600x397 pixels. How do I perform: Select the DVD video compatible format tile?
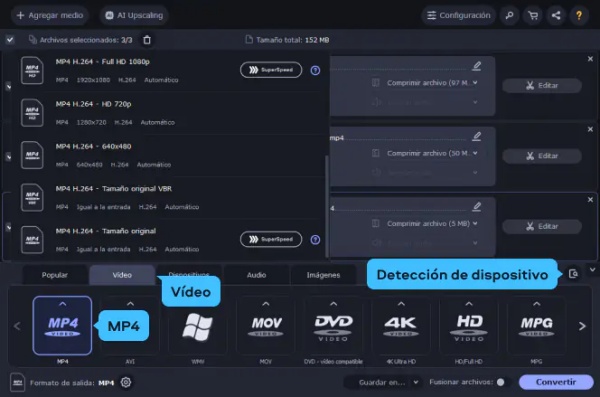pos(333,325)
